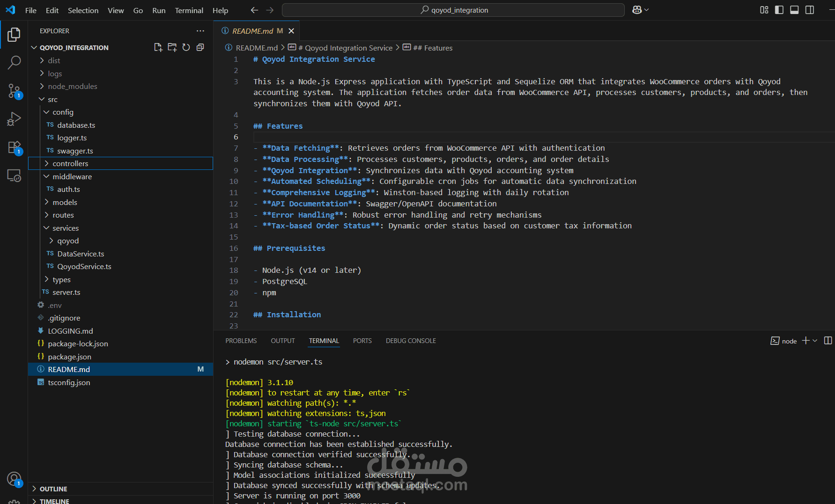Close the README.md editor tab
The height and width of the screenshot is (504, 835).
tap(291, 31)
